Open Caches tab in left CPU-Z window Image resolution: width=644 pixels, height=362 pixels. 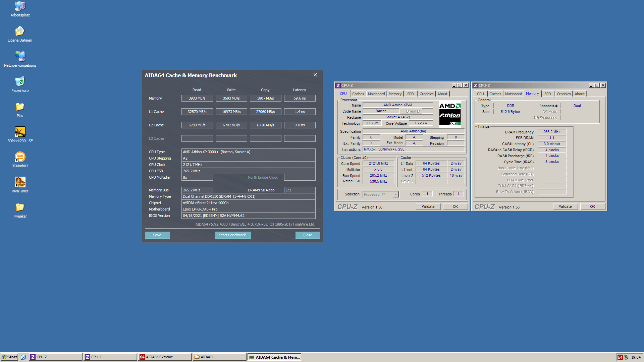pos(358,94)
